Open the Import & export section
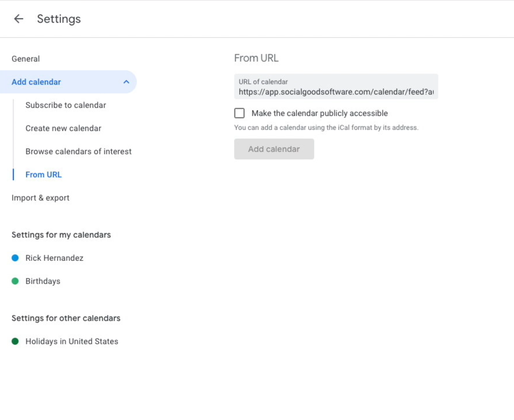Image resolution: width=514 pixels, height=420 pixels. pyautogui.click(x=40, y=198)
